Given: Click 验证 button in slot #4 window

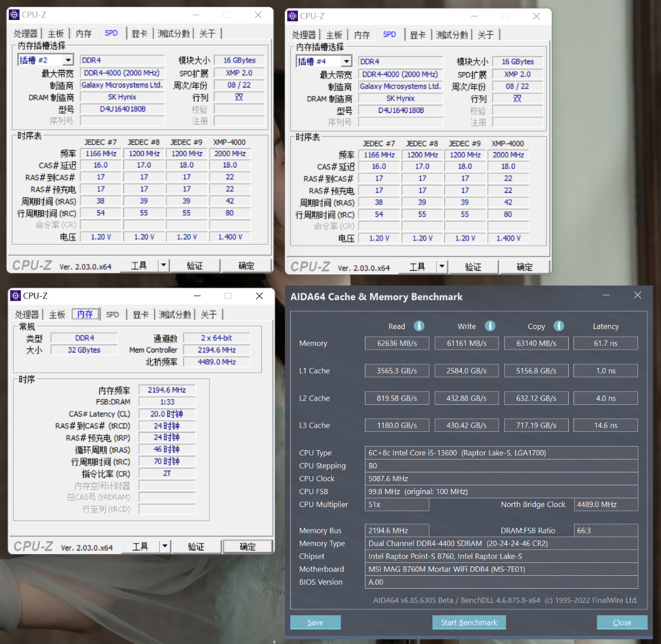Looking at the screenshot, I should (473, 267).
